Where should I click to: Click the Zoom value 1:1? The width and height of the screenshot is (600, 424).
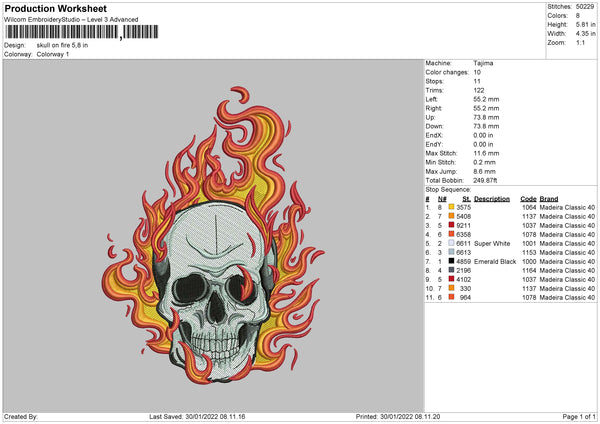tap(580, 42)
